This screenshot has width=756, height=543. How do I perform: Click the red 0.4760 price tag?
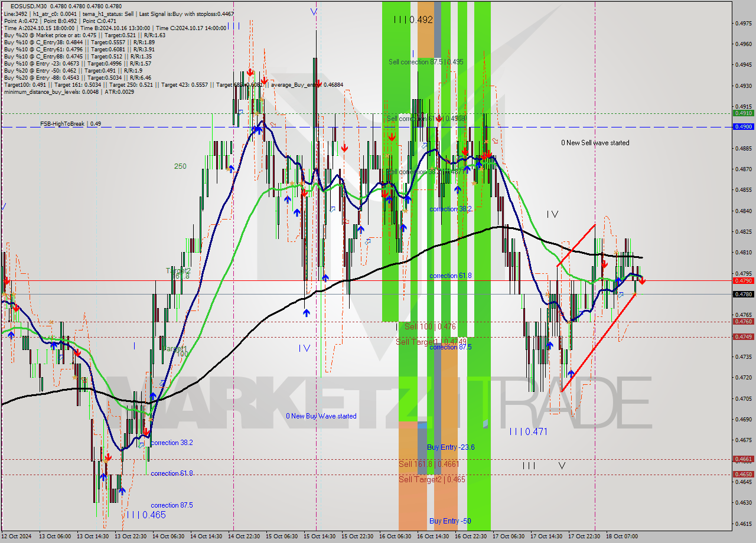click(x=742, y=322)
